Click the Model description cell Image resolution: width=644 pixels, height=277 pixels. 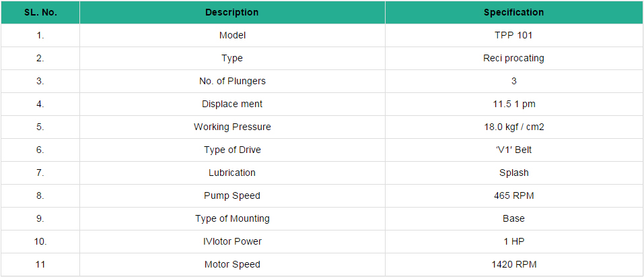[231, 35]
